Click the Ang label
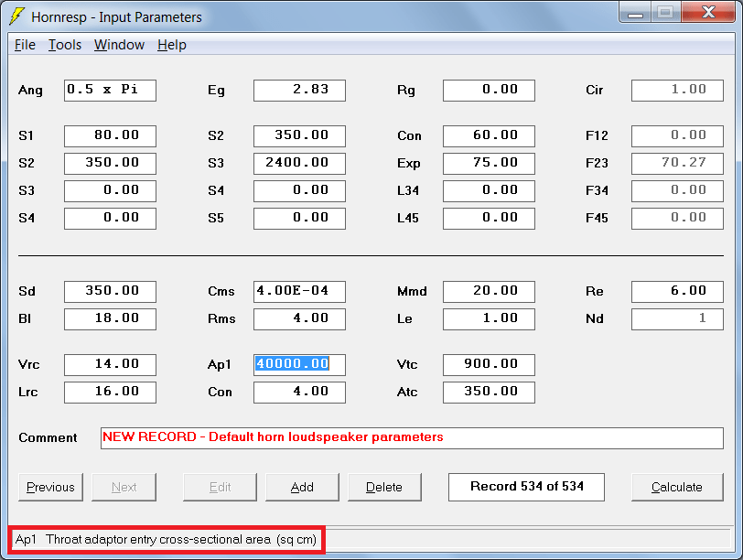Image resolution: width=743 pixels, height=560 pixels. coord(30,91)
